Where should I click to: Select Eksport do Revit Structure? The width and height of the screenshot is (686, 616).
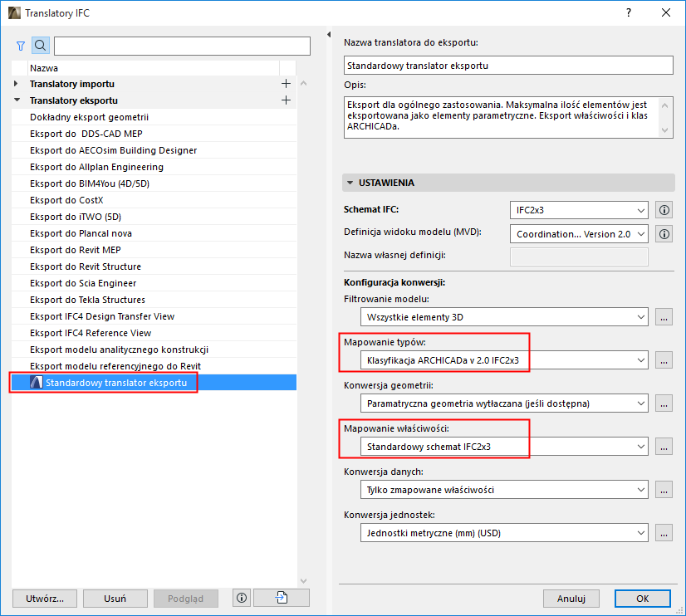(154, 266)
